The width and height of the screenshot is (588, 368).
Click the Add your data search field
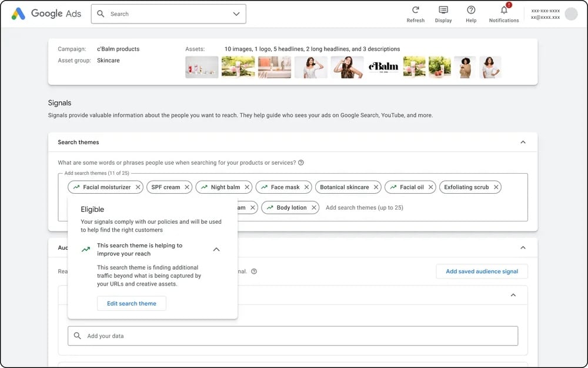click(x=293, y=336)
